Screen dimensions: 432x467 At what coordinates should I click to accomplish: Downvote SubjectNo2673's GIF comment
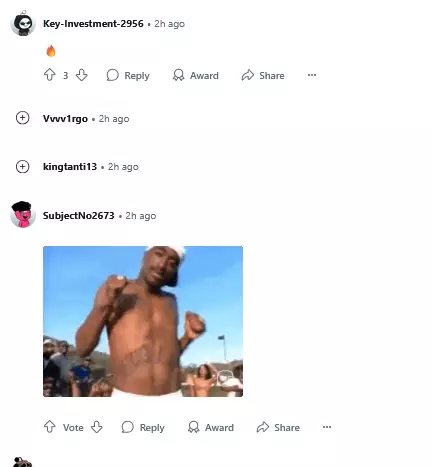[97, 427]
